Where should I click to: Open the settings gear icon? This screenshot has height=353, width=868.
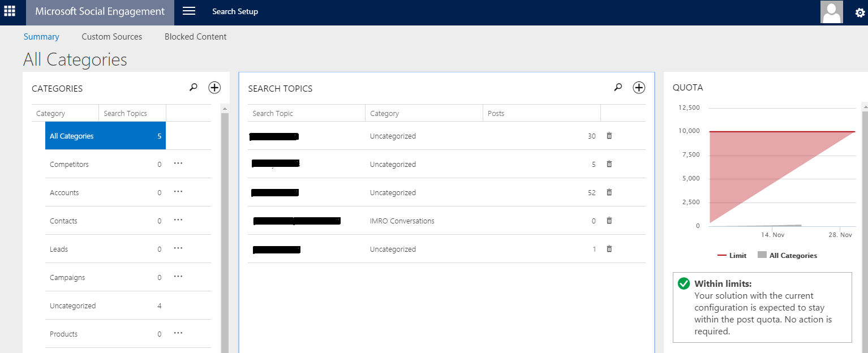pyautogui.click(x=860, y=12)
